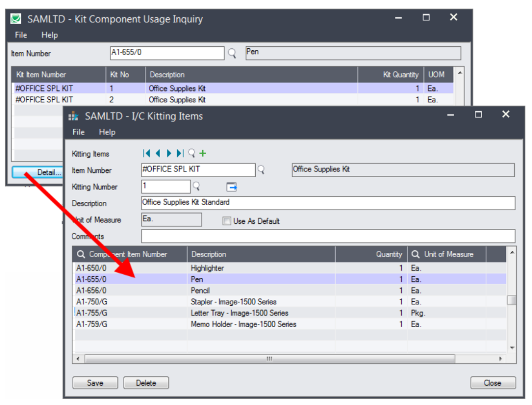Screen dimensions: 532x405
Task: Click the empty Comments field
Action: click(x=328, y=236)
